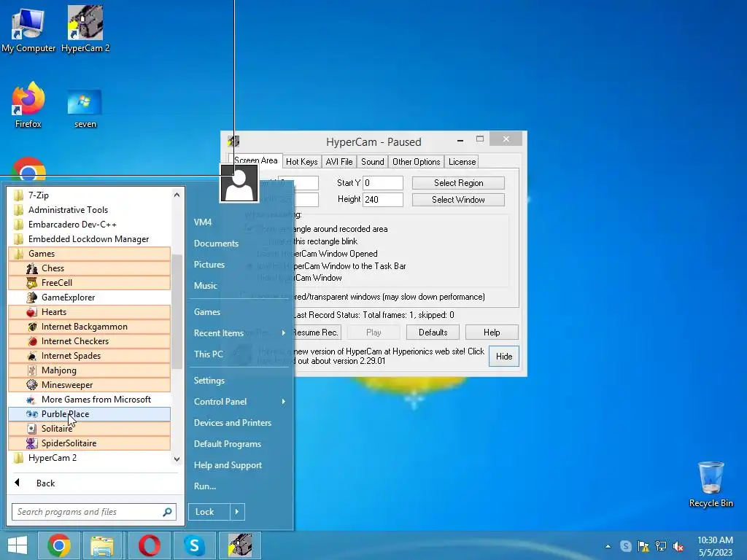Click the Lock button

[209, 512]
